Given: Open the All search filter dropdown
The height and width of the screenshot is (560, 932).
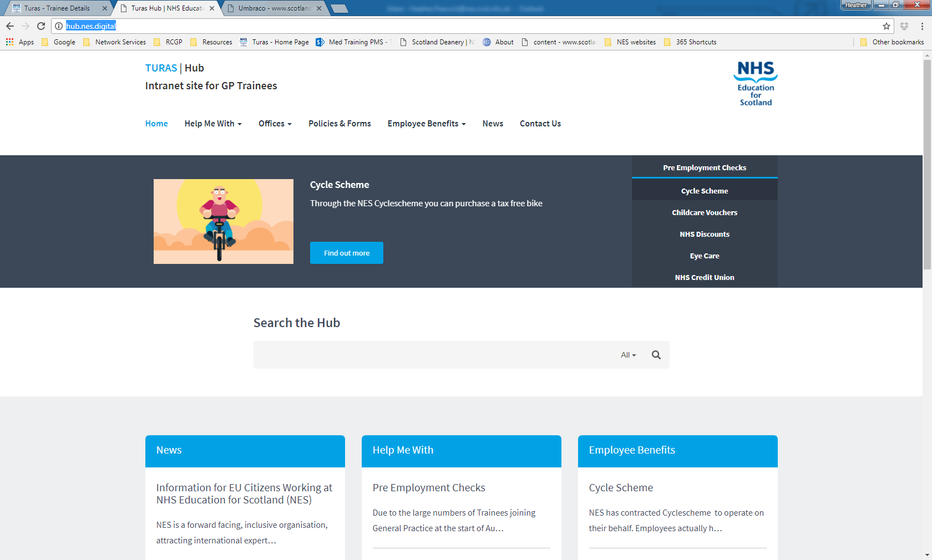Looking at the screenshot, I should click(x=628, y=355).
